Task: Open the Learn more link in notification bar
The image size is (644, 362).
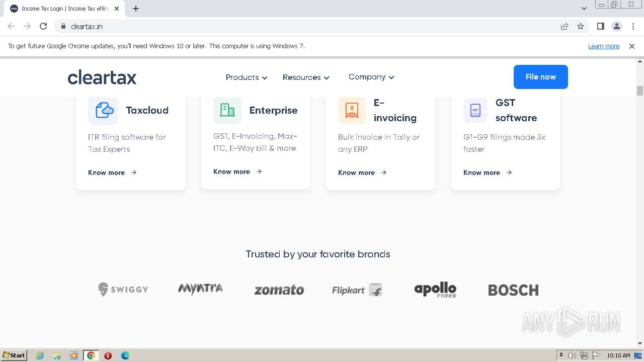Action: point(604,46)
